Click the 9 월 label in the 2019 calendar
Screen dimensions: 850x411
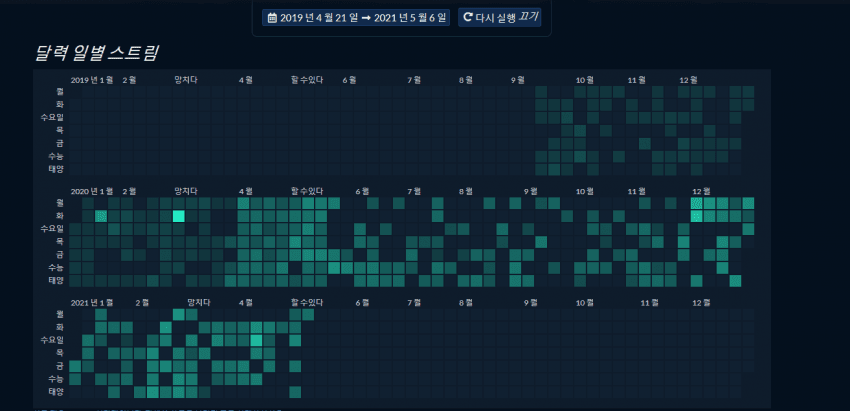(x=518, y=80)
